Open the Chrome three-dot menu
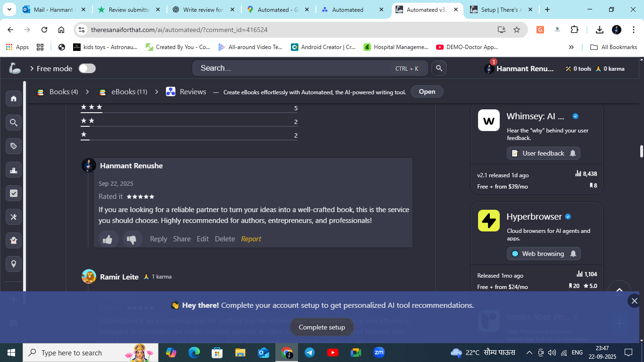644x362 pixels. click(x=633, y=30)
